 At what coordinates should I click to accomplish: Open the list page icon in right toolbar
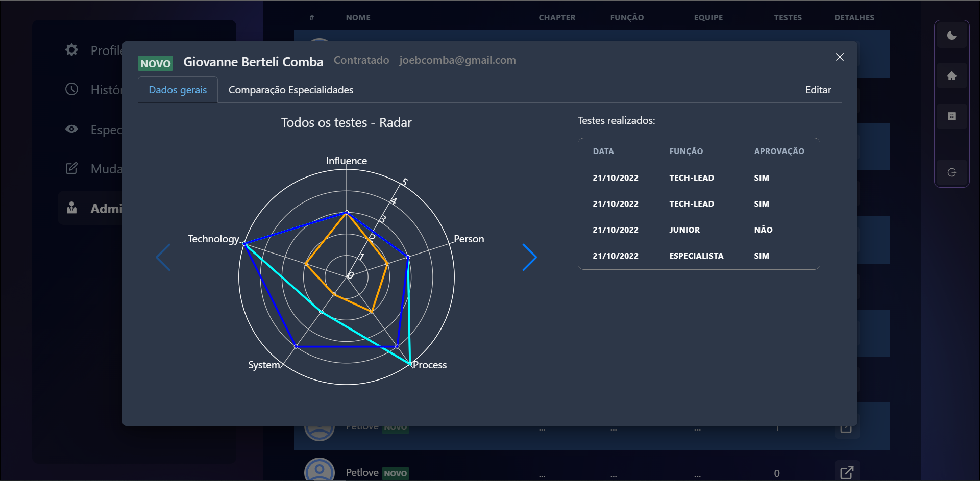coord(951,116)
